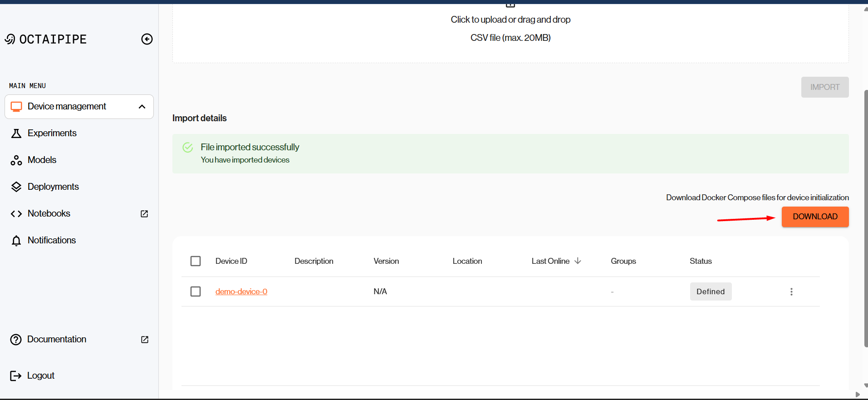
Task: Click the Logout exit icon
Action: pos(16,376)
